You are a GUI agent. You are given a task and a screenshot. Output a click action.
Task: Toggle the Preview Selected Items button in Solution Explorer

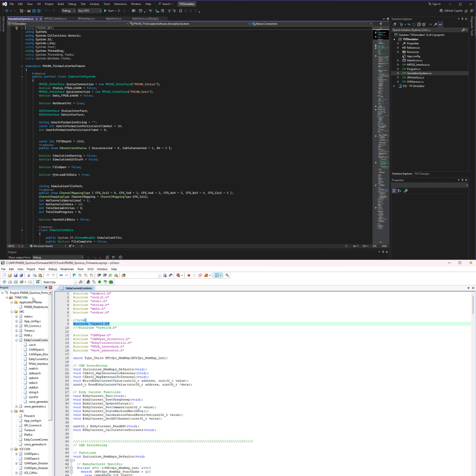[440, 24]
